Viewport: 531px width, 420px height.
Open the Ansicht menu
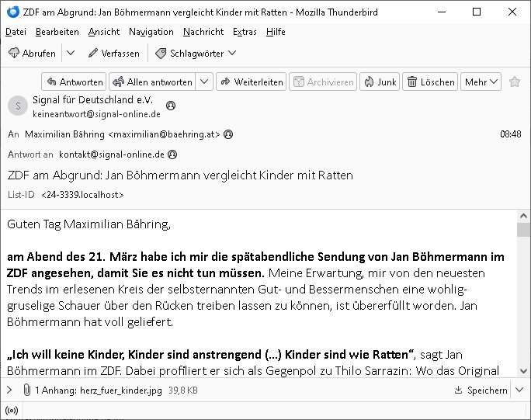(104, 32)
